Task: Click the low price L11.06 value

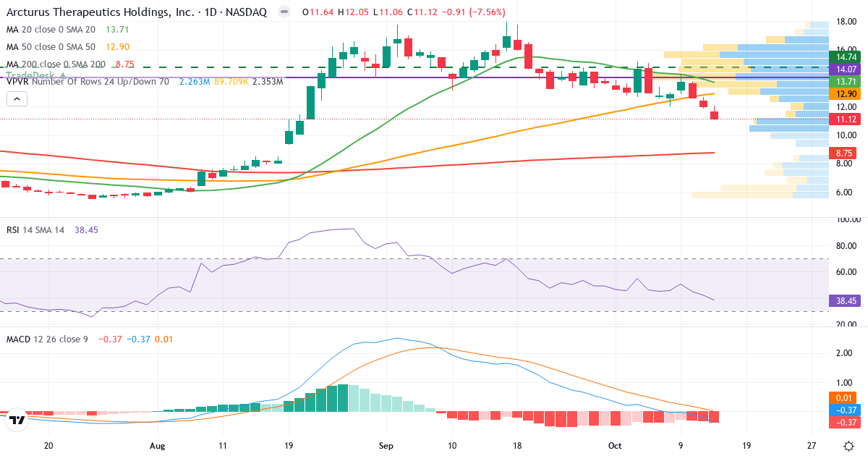Action: (388, 12)
